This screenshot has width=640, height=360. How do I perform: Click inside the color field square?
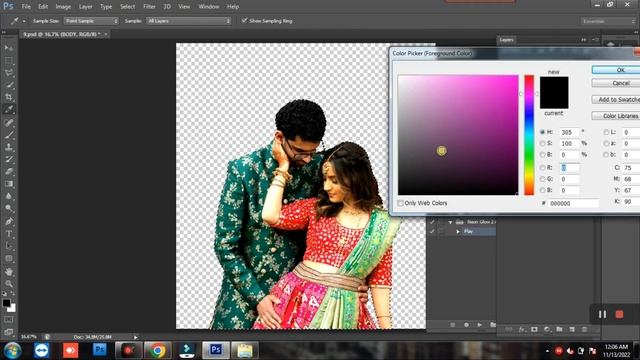coord(458,135)
